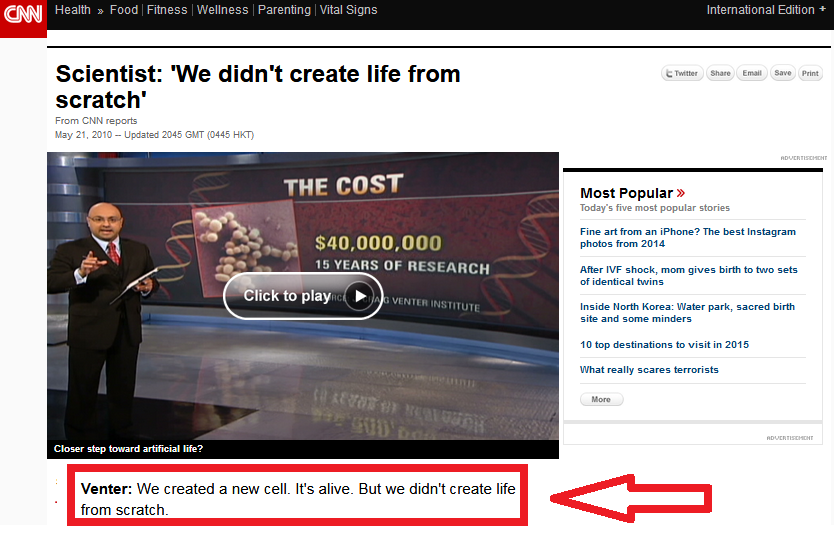Print the article
834x535 pixels.
(x=810, y=73)
